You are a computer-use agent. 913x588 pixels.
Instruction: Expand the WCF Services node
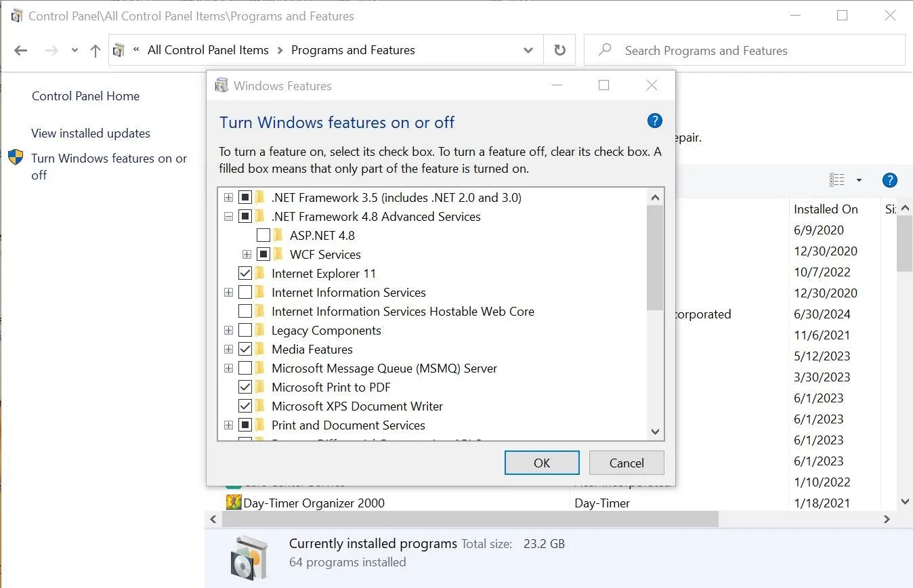247,255
